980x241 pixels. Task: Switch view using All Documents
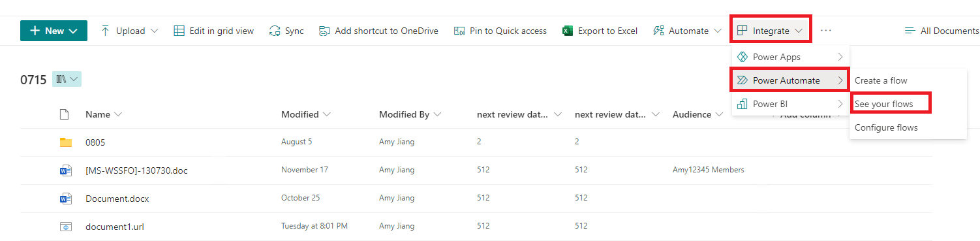pos(942,31)
